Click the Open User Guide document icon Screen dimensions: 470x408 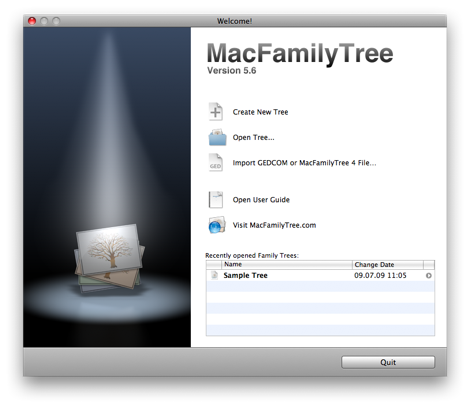coord(216,199)
